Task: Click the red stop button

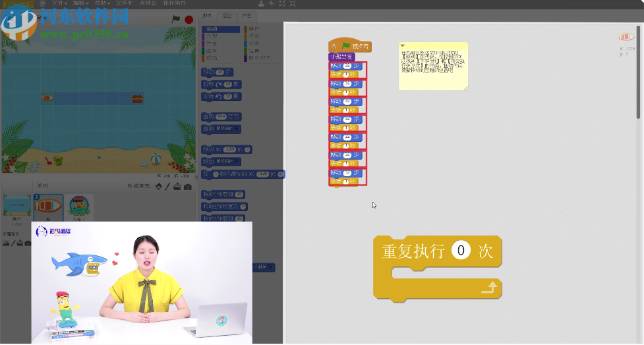Action: tap(189, 19)
